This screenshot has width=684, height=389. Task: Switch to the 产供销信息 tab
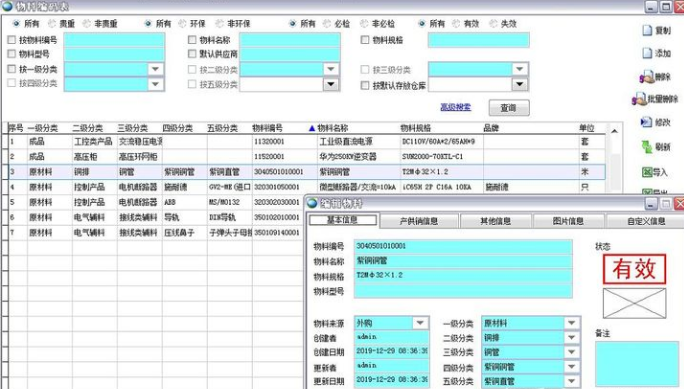pyautogui.click(x=419, y=222)
